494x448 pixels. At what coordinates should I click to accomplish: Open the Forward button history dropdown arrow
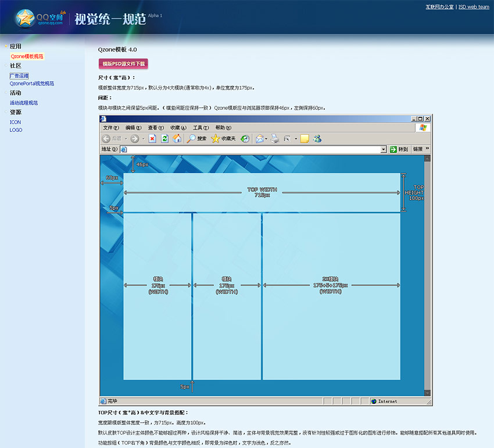click(143, 138)
